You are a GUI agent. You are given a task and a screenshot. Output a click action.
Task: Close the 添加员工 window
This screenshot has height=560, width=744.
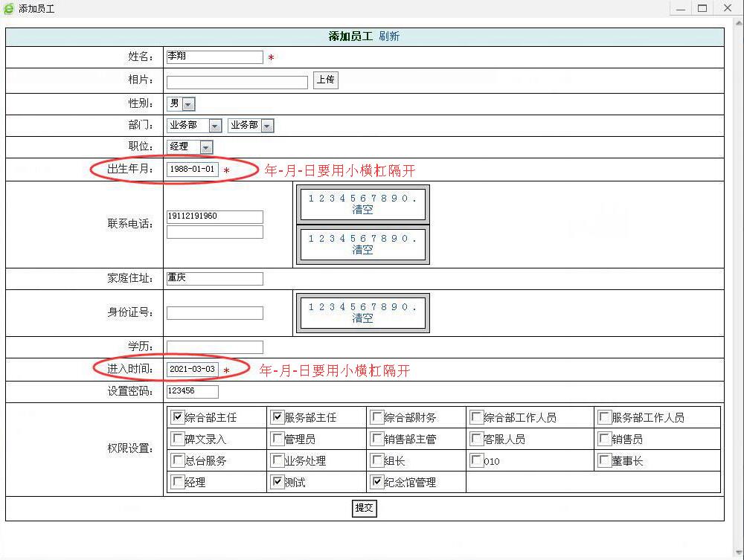coord(727,8)
